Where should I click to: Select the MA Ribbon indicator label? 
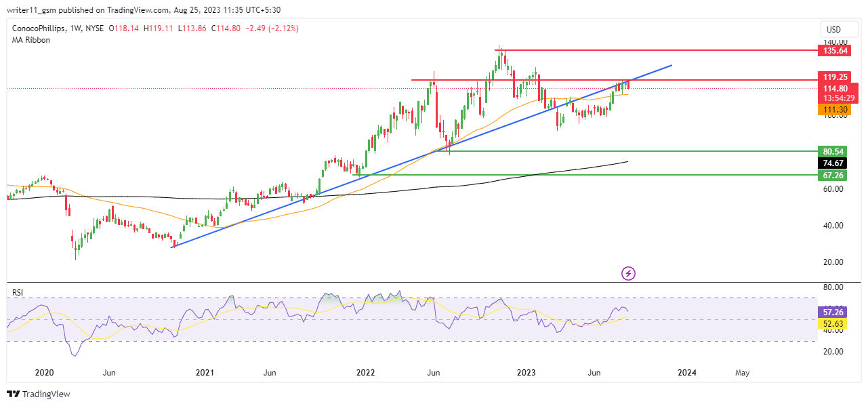pos(31,40)
